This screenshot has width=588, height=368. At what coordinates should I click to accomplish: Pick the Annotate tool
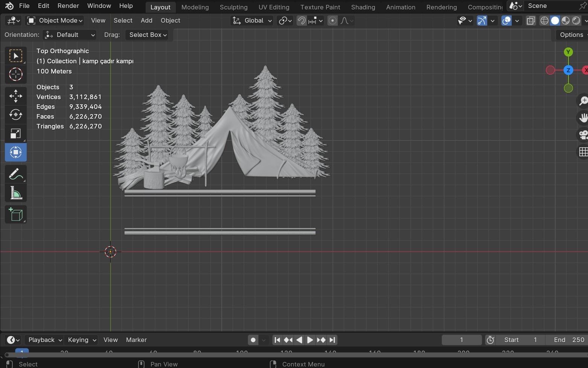tap(16, 174)
